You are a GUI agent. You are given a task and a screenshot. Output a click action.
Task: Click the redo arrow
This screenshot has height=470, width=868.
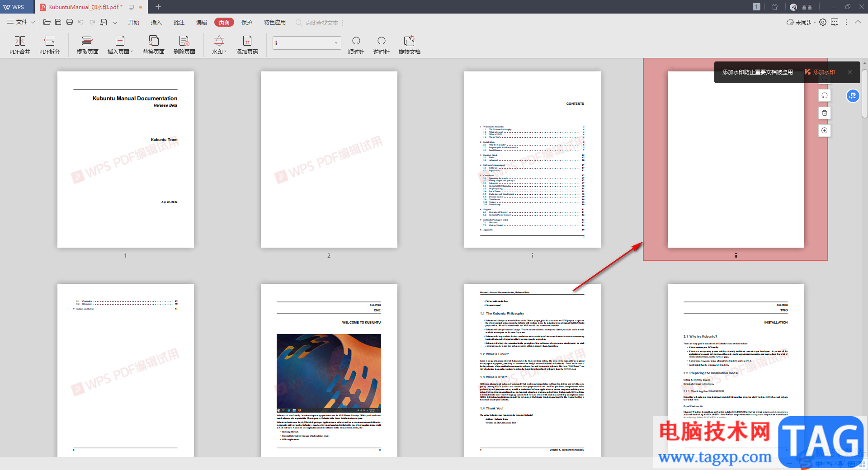(x=92, y=22)
